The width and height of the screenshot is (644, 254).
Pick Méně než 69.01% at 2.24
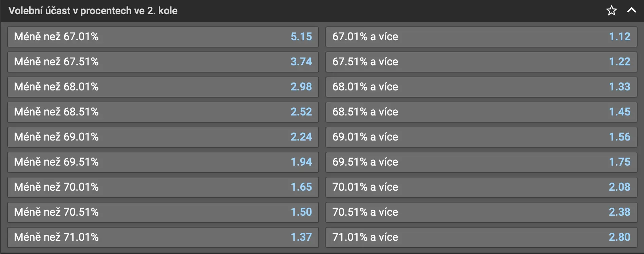[163, 137]
